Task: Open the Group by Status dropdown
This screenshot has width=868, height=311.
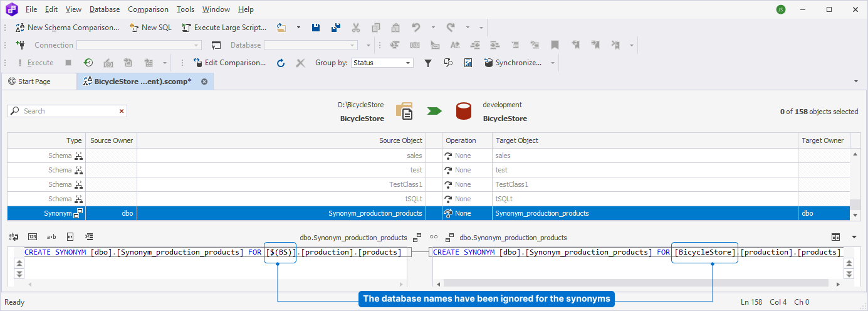Action: (x=382, y=63)
